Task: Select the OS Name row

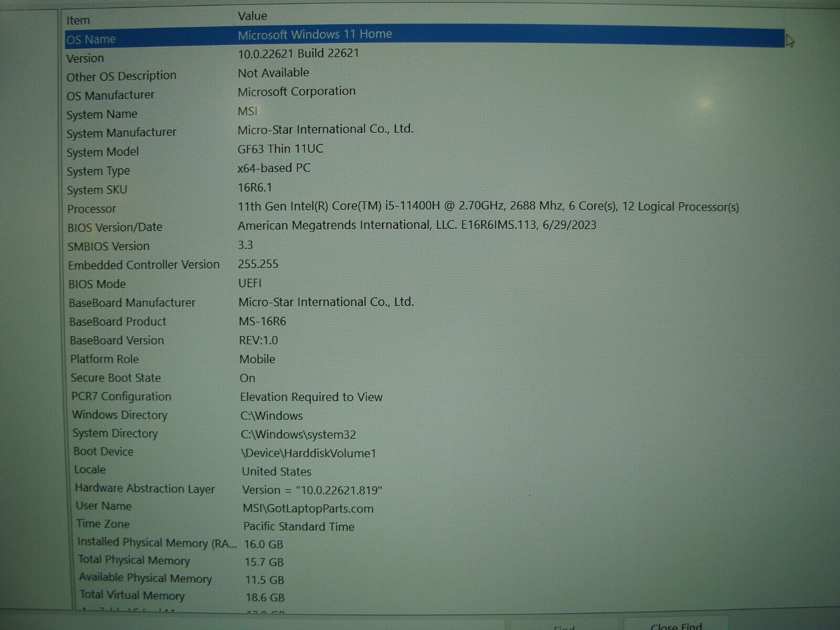Action: pyautogui.click(x=424, y=37)
